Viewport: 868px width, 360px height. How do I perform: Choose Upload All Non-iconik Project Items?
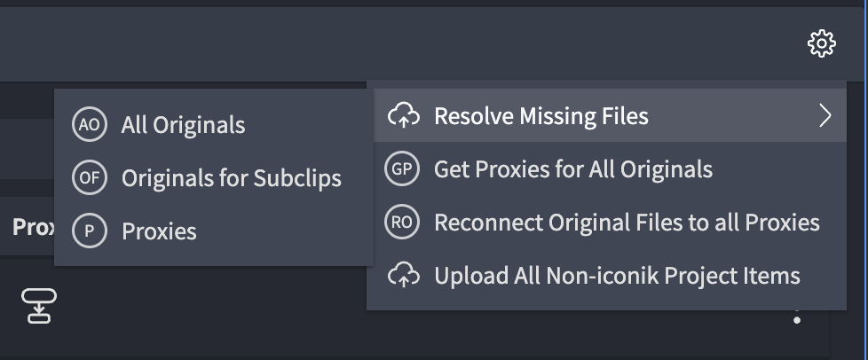(617, 275)
